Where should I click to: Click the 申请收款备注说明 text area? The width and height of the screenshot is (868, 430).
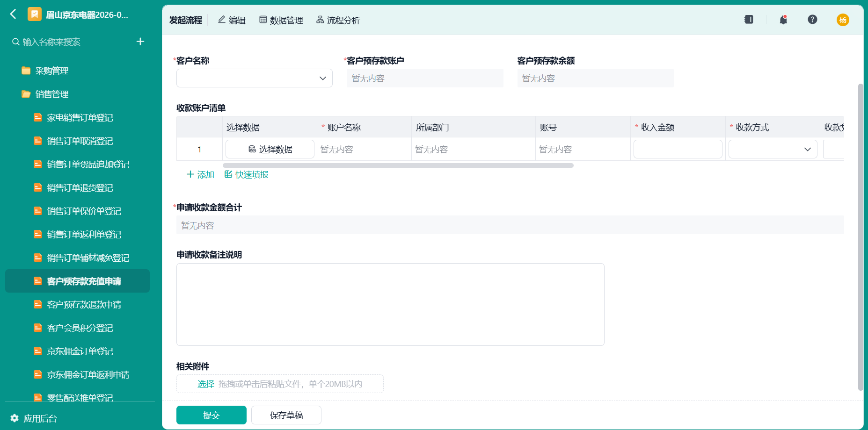[390, 304]
